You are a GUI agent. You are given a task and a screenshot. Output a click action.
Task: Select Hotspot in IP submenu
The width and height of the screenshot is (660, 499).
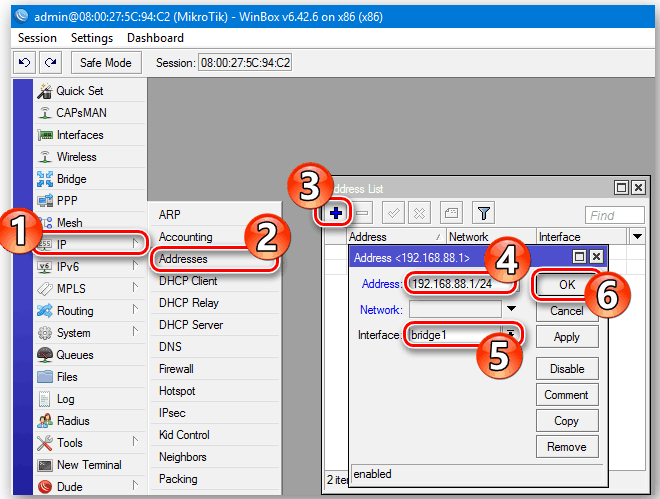215,391
